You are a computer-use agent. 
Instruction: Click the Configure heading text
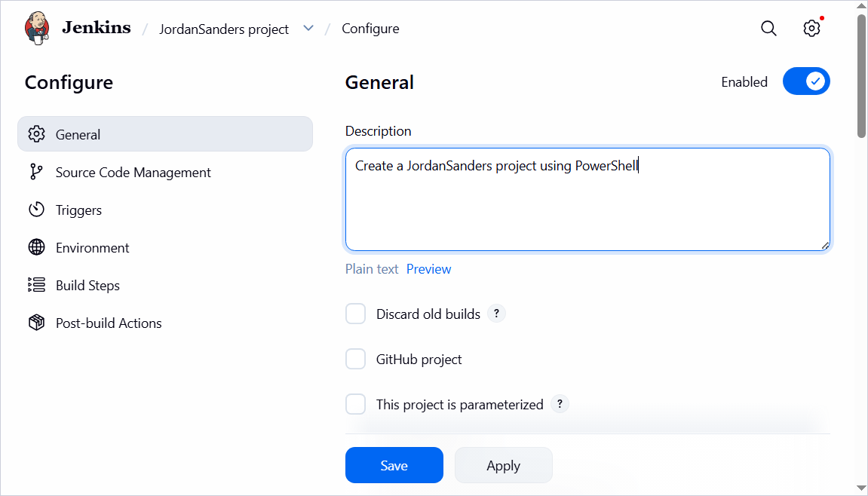coord(69,82)
